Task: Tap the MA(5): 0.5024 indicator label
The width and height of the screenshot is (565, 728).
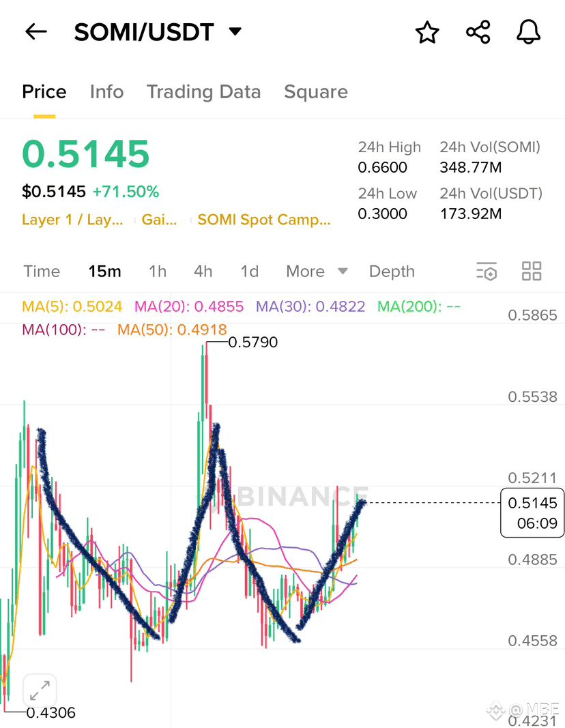Action: click(x=72, y=306)
